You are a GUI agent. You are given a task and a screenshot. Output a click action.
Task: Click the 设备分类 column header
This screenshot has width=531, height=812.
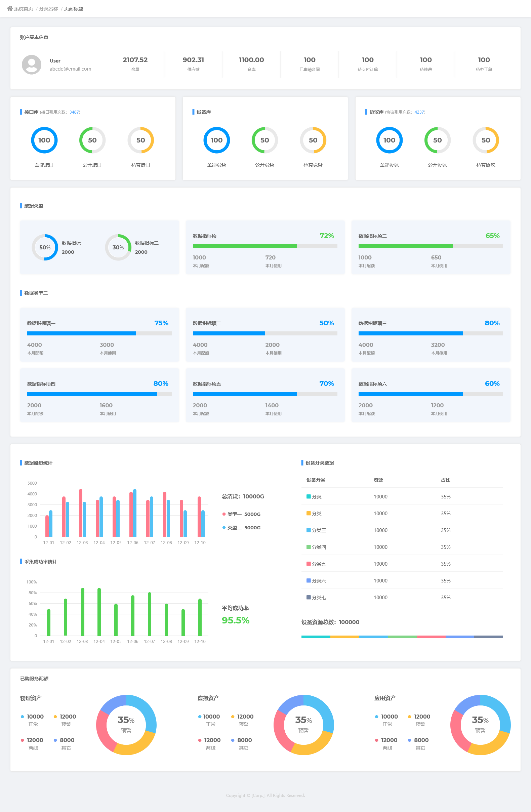click(316, 480)
